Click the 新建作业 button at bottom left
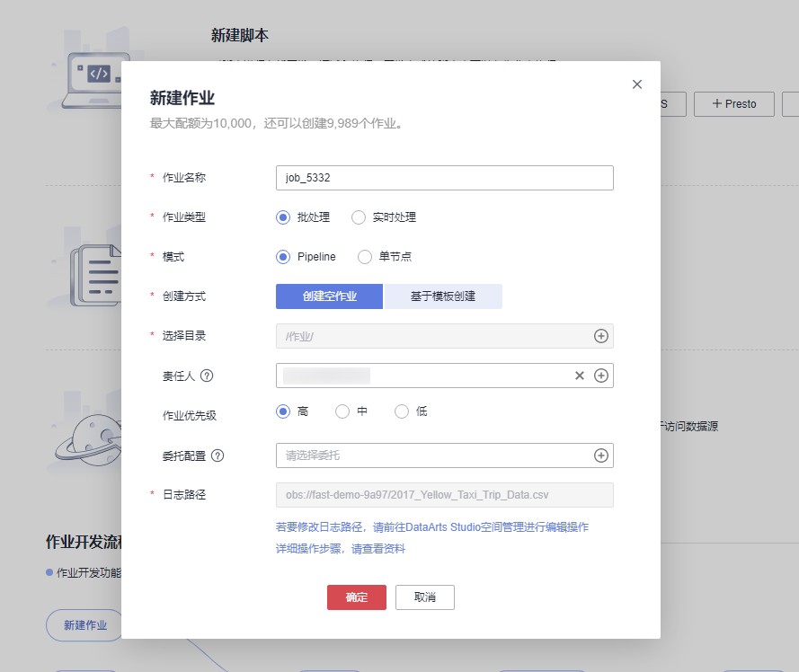The height and width of the screenshot is (672, 799). [84, 625]
